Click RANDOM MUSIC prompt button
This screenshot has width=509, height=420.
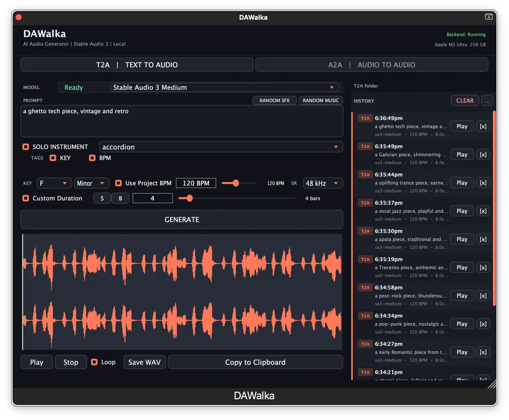point(321,101)
